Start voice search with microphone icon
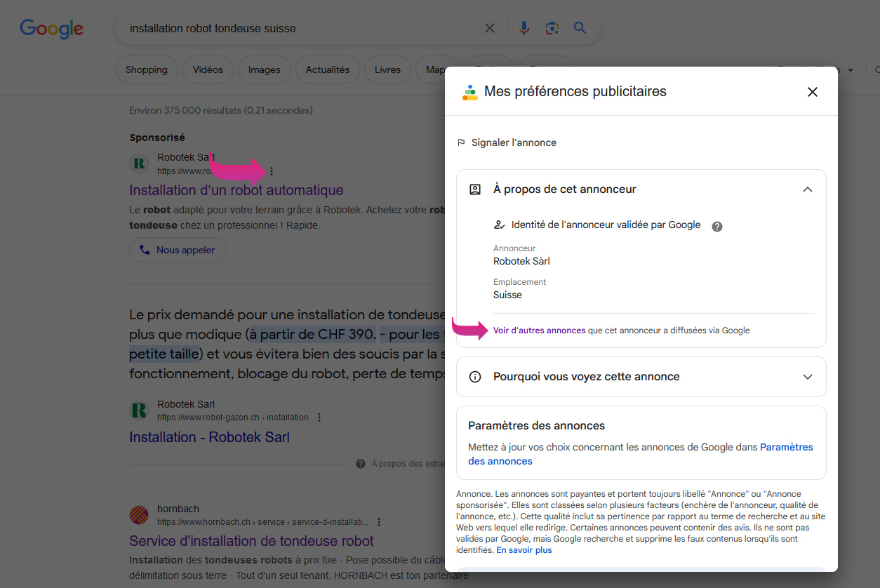 [524, 29]
